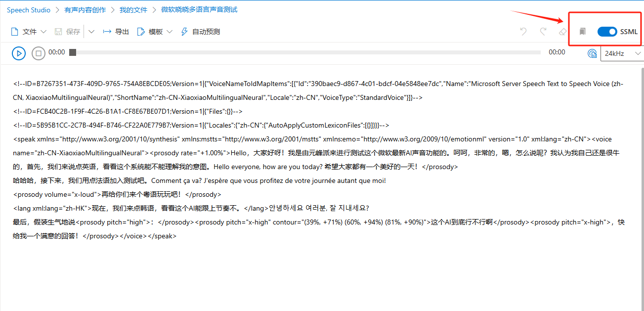Image resolution: width=644 pixels, height=311 pixels.
Task: Click the vertical scrollbar of editor
Action: pos(642,188)
